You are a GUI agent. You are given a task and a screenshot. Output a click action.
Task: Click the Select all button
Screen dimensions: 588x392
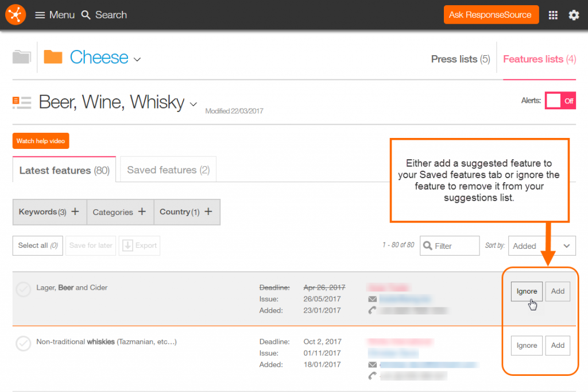click(38, 245)
